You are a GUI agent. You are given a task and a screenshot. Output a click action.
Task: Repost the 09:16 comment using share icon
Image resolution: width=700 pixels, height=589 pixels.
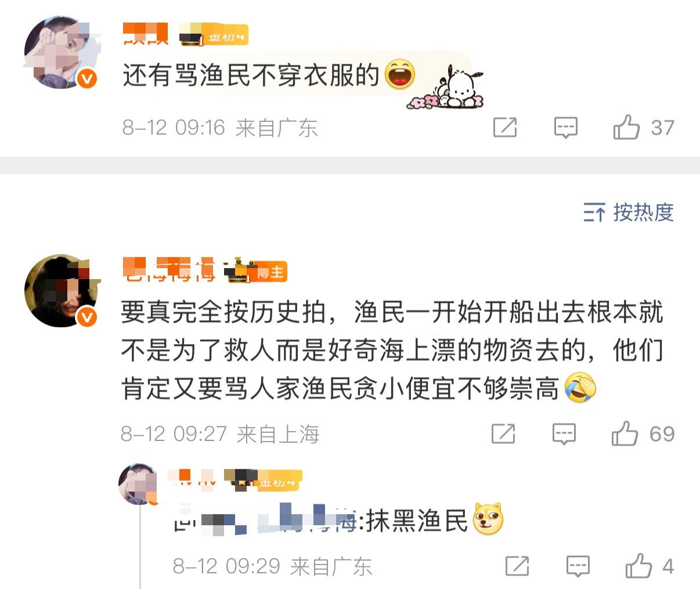pyautogui.click(x=504, y=128)
